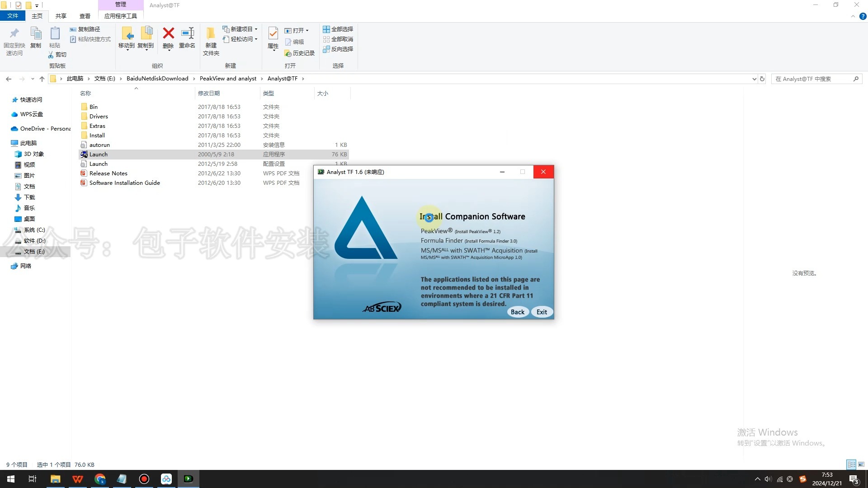Click the Manage contextual tab
The height and width of the screenshot is (488, 868).
point(121,5)
